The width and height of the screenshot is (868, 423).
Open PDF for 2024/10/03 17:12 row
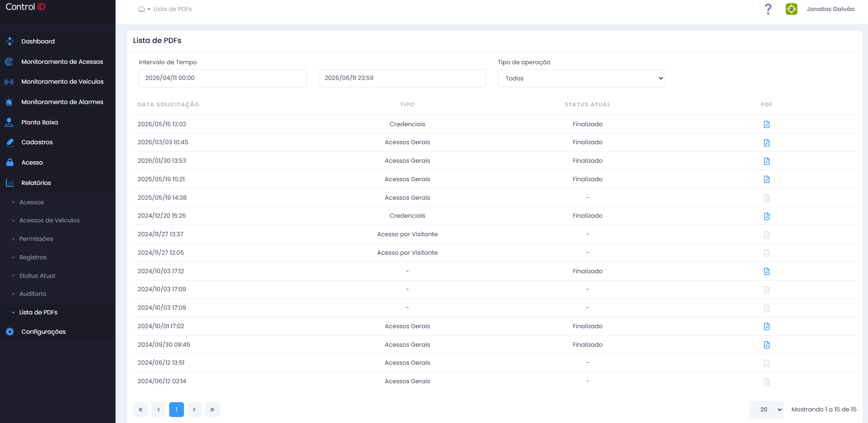tap(766, 271)
